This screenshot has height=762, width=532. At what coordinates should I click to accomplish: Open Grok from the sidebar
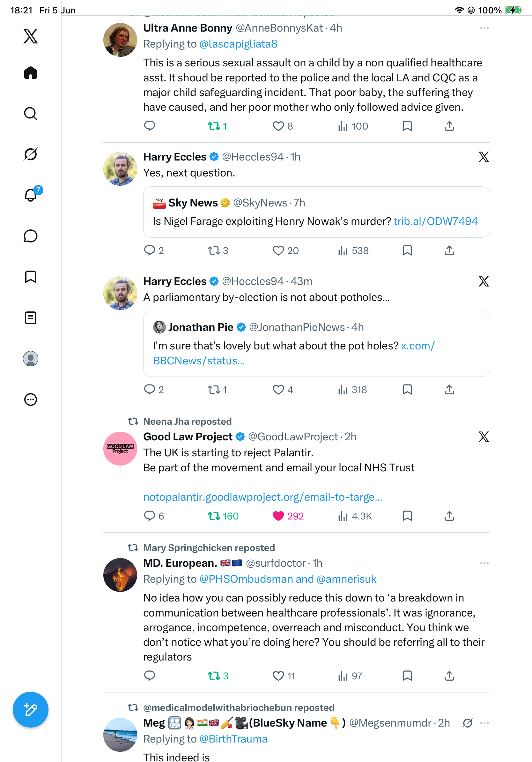click(x=31, y=154)
